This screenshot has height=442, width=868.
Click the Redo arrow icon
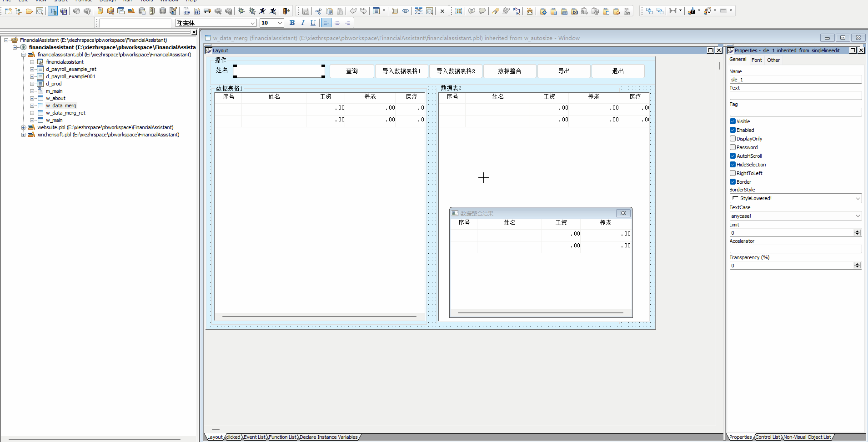tap(363, 11)
